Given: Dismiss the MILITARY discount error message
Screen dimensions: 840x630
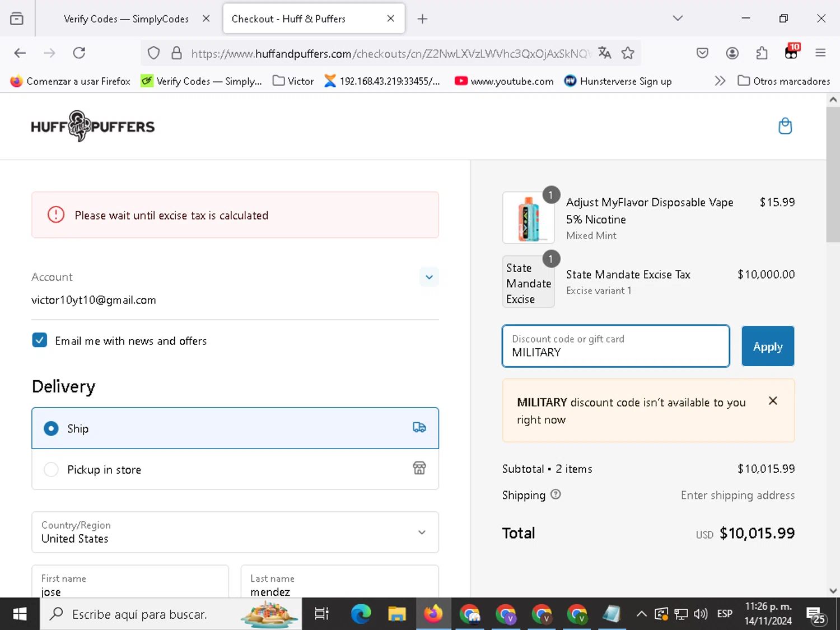Looking at the screenshot, I should 773,401.
